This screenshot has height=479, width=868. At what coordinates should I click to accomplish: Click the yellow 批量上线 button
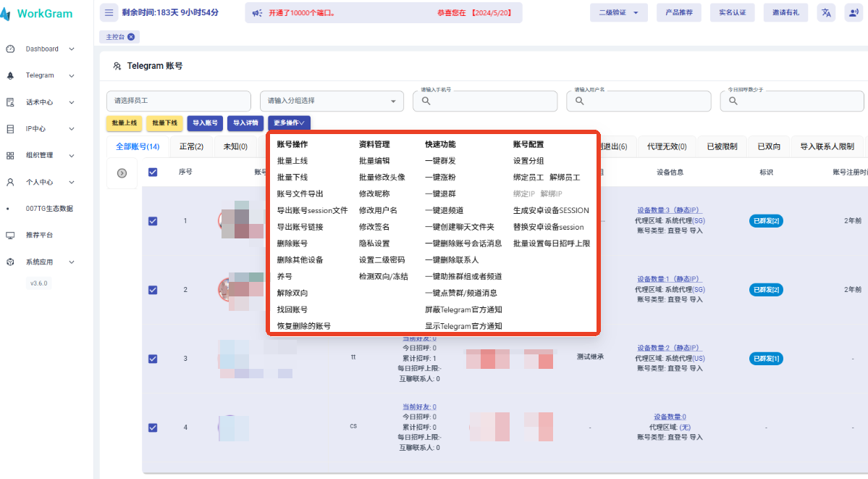[124, 123]
